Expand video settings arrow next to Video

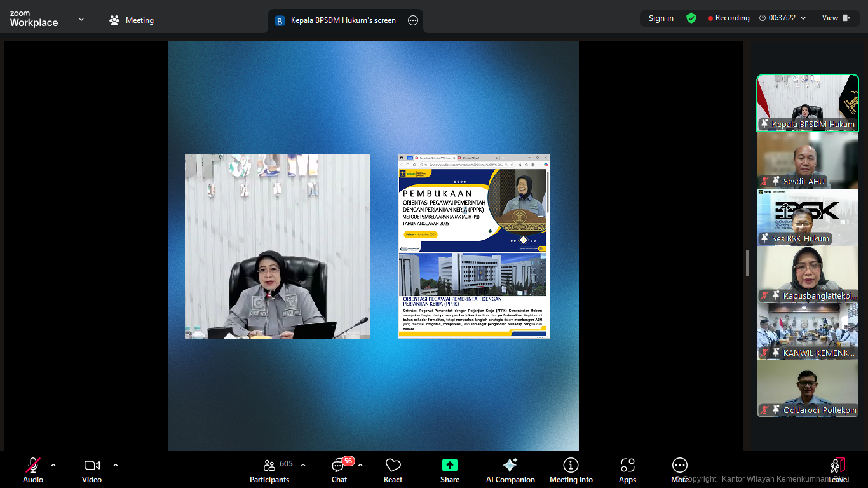click(x=116, y=465)
